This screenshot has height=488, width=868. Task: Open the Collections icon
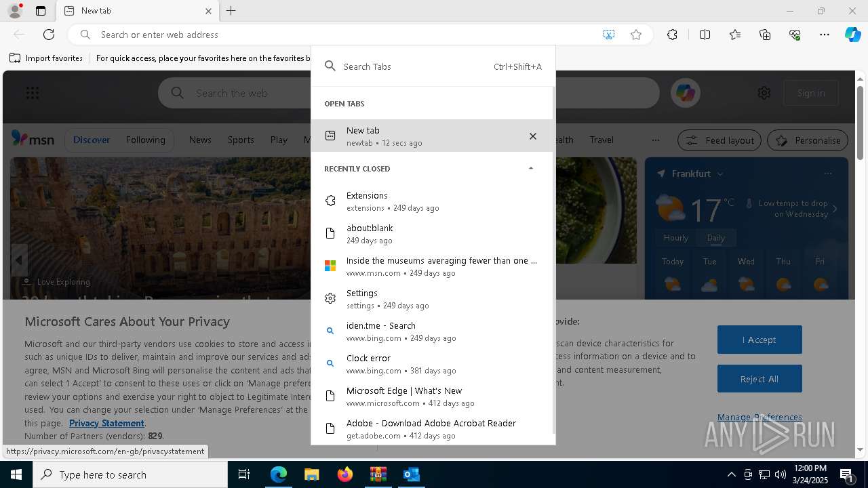[765, 35]
